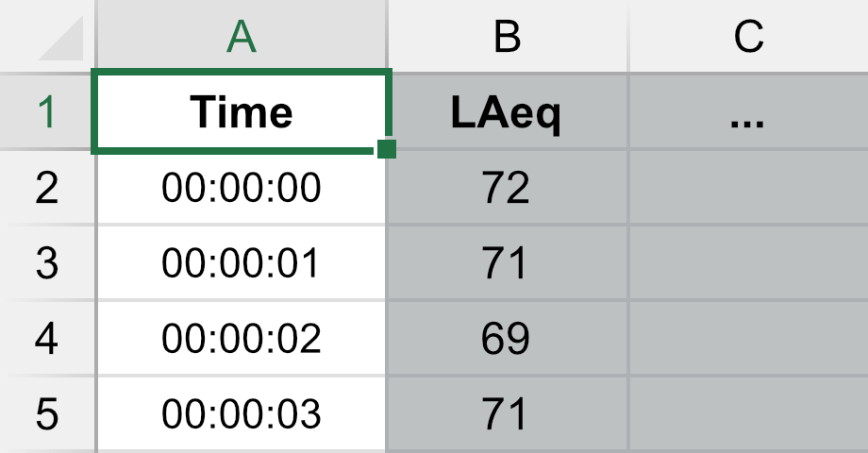The height and width of the screenshot is (453, 868).
Task: Click the Time header cell
Action: tap(242, 111)
